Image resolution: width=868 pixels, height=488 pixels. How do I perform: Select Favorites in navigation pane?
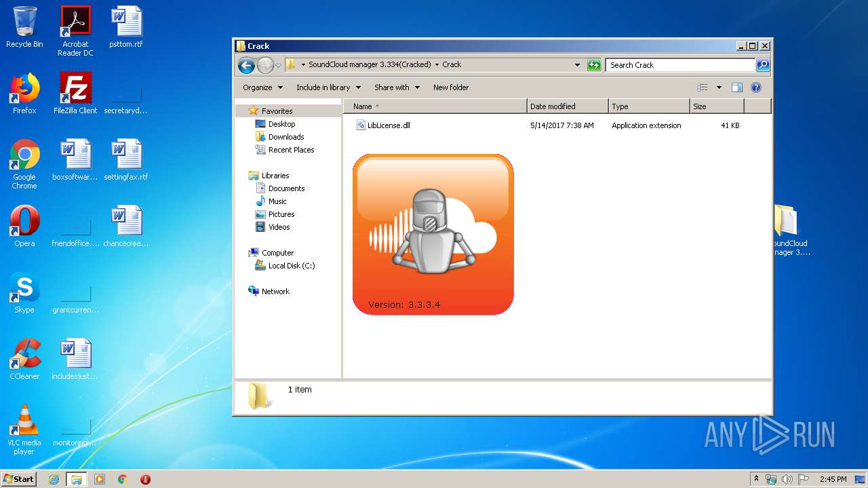pos(277,111)
